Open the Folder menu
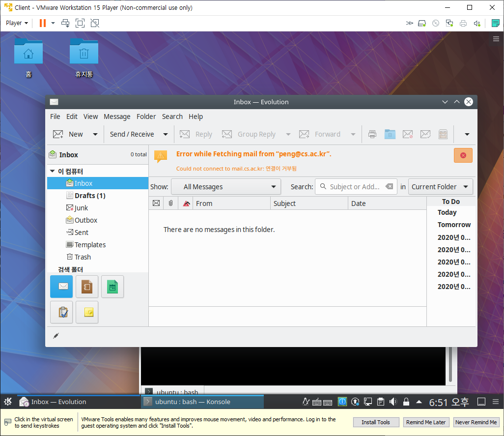Image resolution: width=504 pixels, height=436 pixels. (146, 116)
